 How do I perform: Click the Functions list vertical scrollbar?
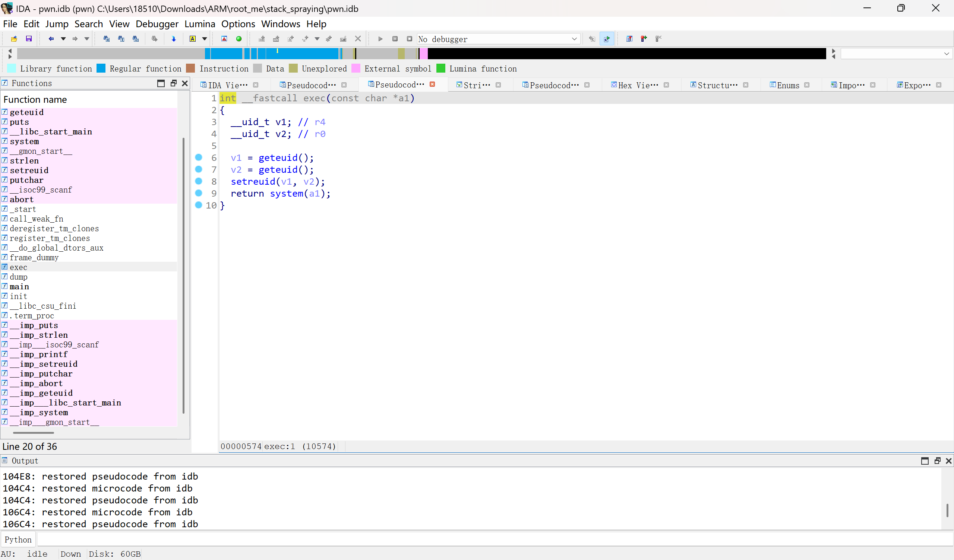[184, 276]
